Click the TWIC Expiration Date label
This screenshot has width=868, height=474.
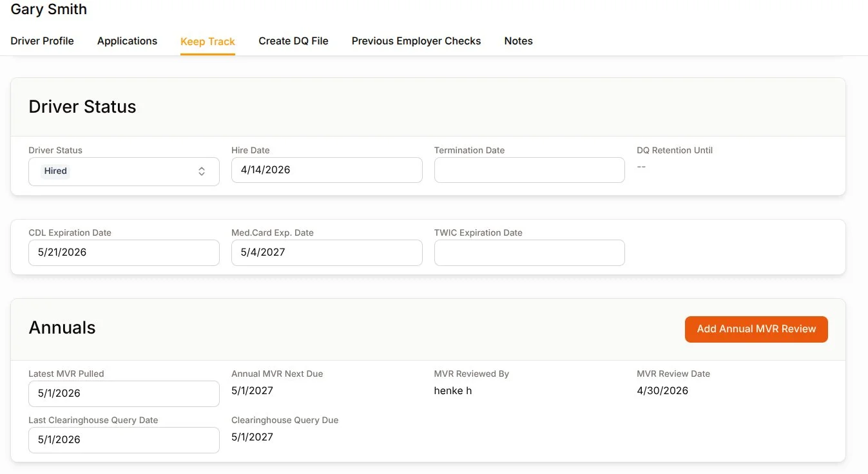point(478,232)
